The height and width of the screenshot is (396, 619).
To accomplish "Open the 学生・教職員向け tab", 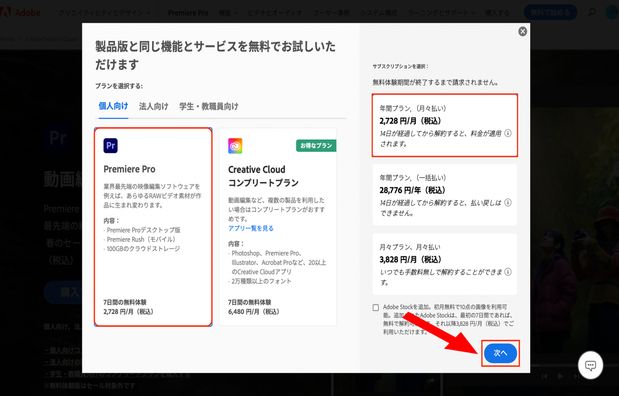I will coord(209,106).
